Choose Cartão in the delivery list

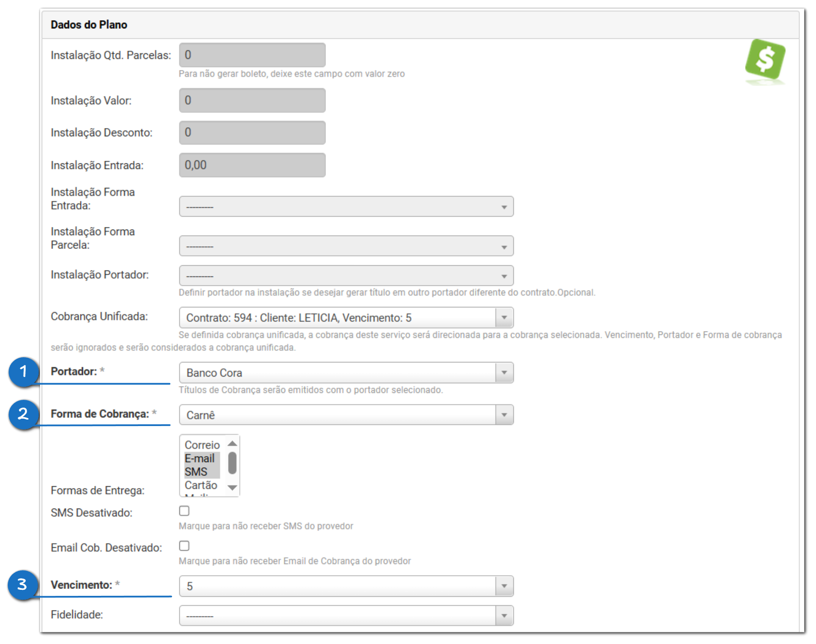tap(201, 485)
